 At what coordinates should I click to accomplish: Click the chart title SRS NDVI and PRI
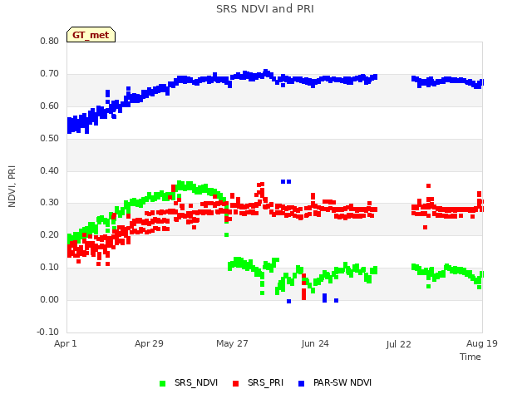click(265, 9)
